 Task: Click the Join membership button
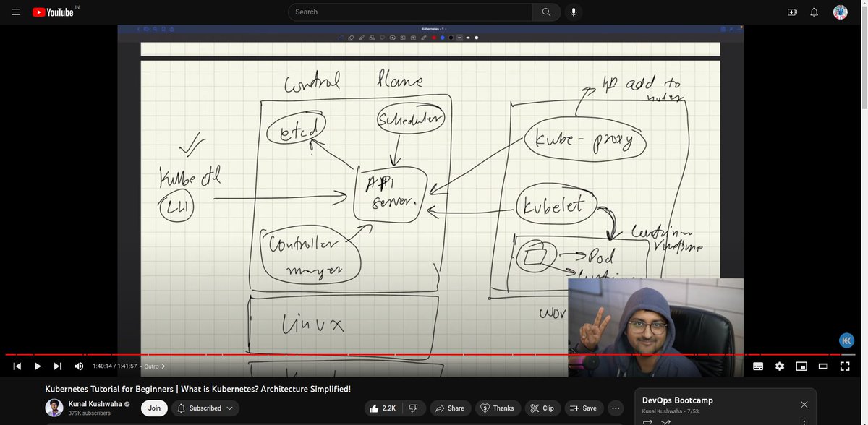point(154,408)
